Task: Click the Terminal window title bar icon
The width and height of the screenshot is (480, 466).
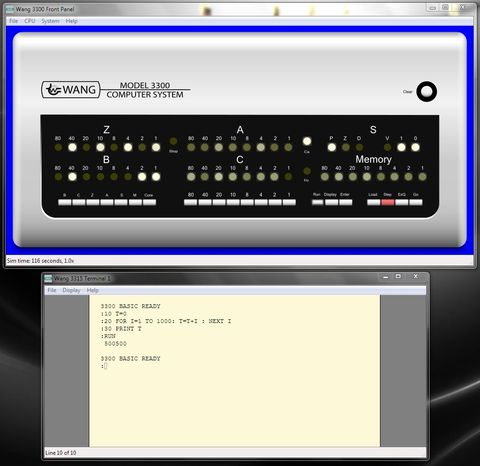Action: point(48,278)
